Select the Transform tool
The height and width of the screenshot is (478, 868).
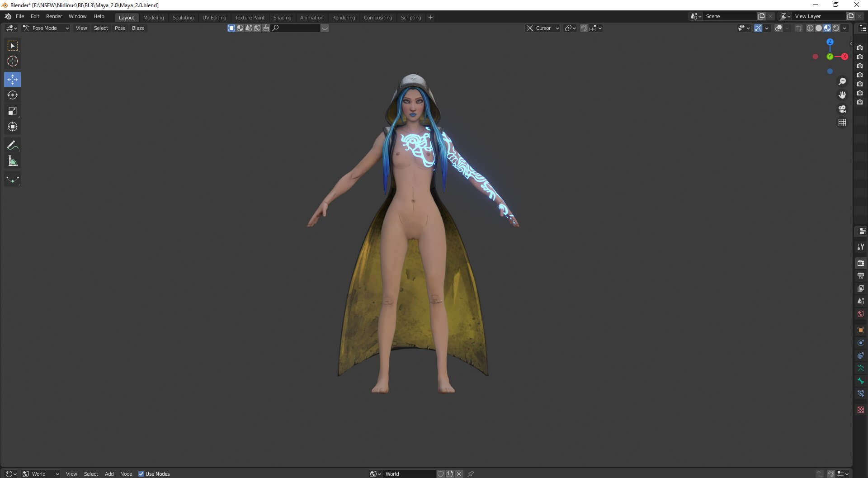(12, 127)
